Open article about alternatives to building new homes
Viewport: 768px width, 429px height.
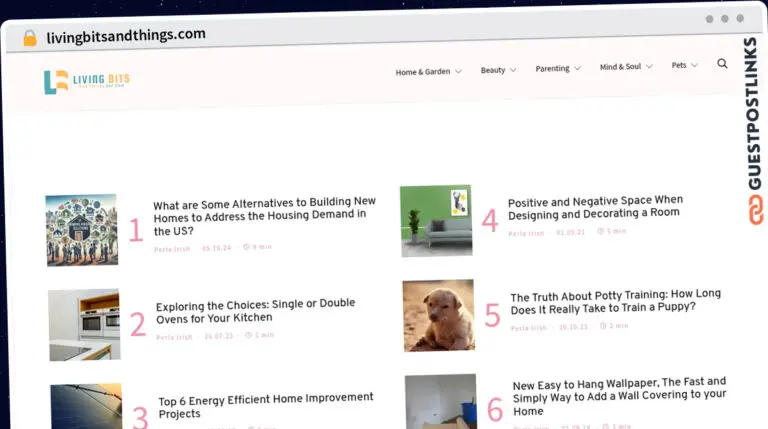[264, 216]
